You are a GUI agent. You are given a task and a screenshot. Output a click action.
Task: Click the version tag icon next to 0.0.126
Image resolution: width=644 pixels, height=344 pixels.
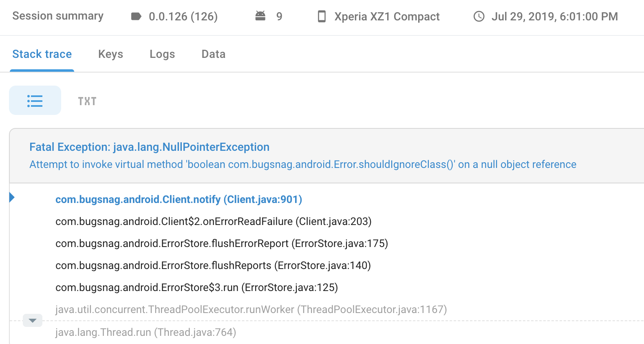pyautogui.click(x=137, y=16)
